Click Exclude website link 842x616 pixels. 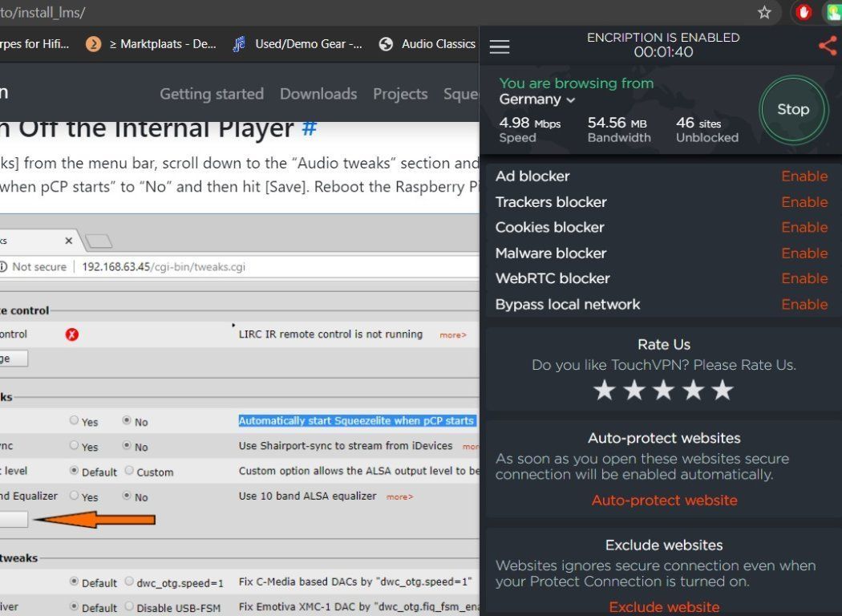coord(664,607)
